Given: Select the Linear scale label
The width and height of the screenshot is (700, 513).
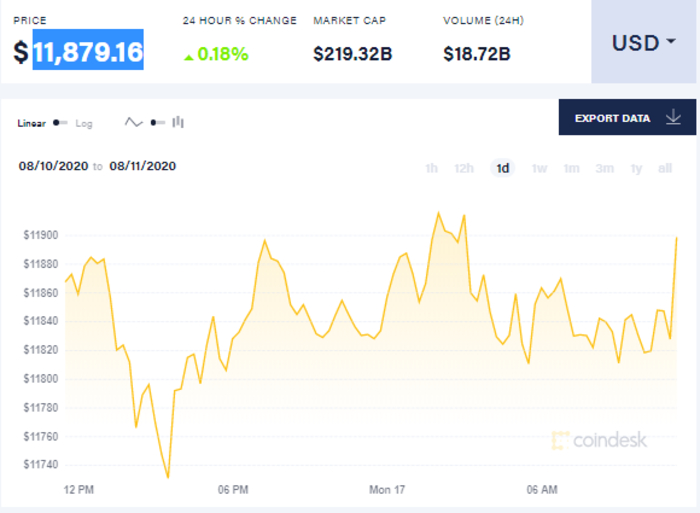Looking at the screenshot, I should pos(32,123).
